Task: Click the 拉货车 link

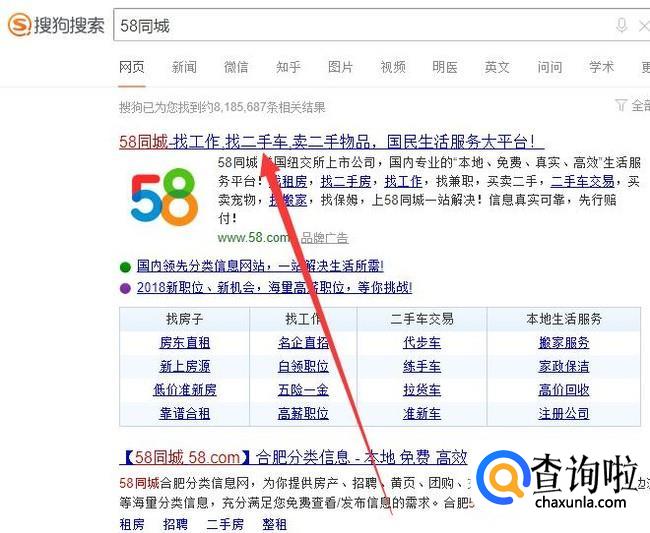Action: coord(422,390)
